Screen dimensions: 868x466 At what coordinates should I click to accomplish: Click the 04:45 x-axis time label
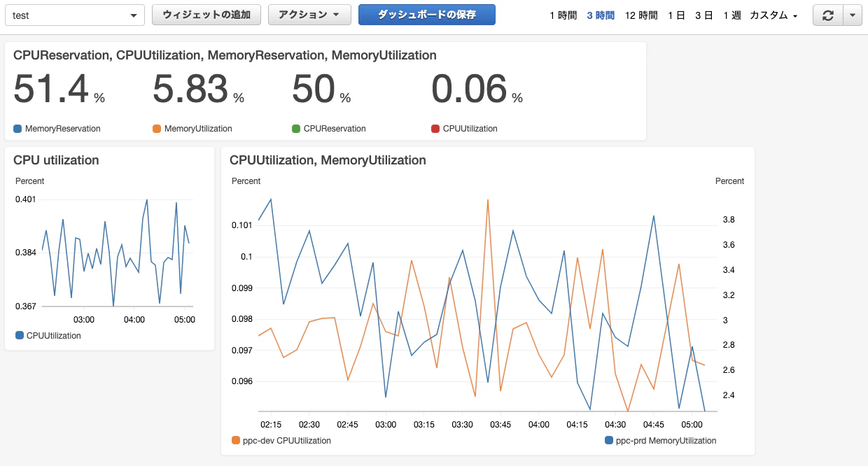654,425
